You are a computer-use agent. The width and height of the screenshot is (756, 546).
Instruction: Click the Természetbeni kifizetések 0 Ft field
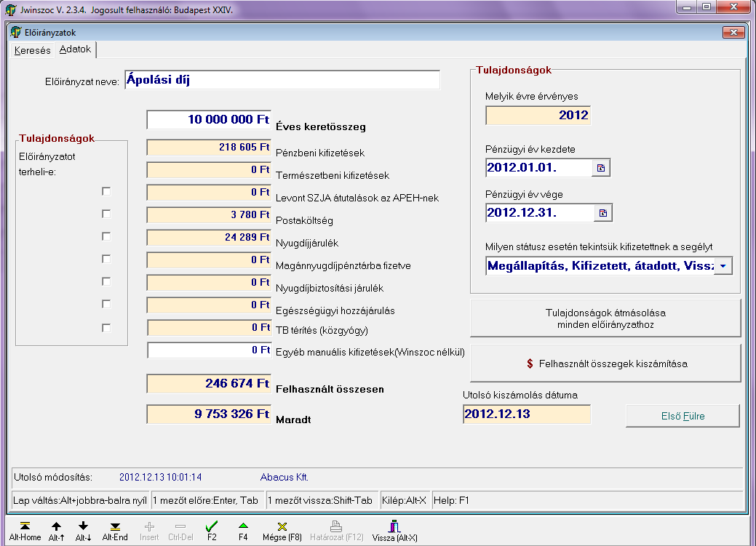[x=209, y=170]
